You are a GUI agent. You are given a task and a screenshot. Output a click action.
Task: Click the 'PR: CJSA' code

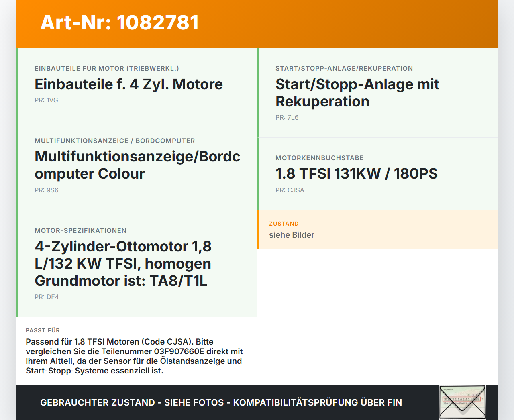coord(290,190)
